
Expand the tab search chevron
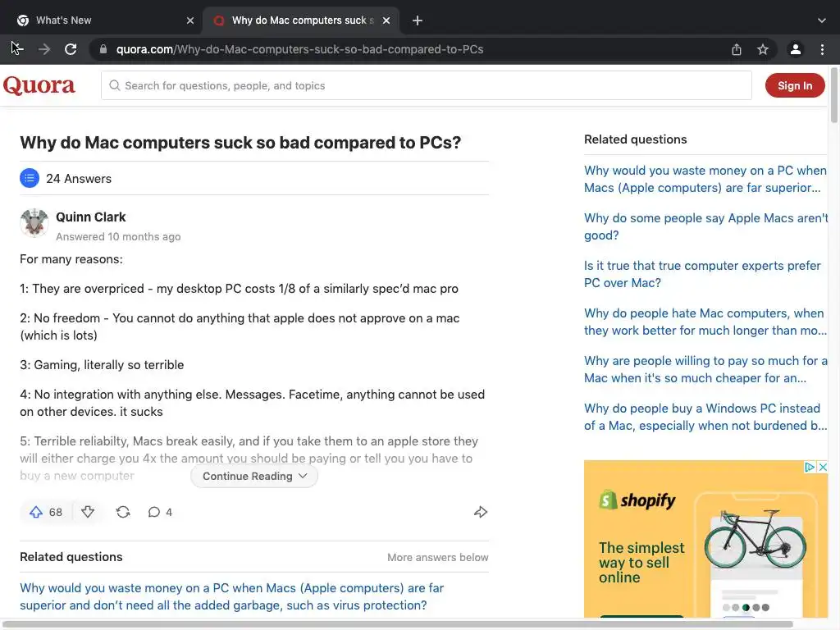(x=822, y=21)
